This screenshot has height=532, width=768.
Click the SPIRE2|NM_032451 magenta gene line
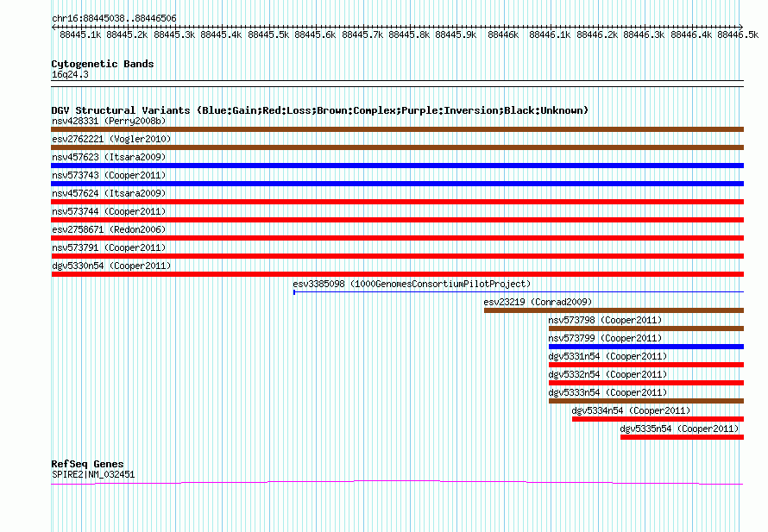tap(397, 483)
